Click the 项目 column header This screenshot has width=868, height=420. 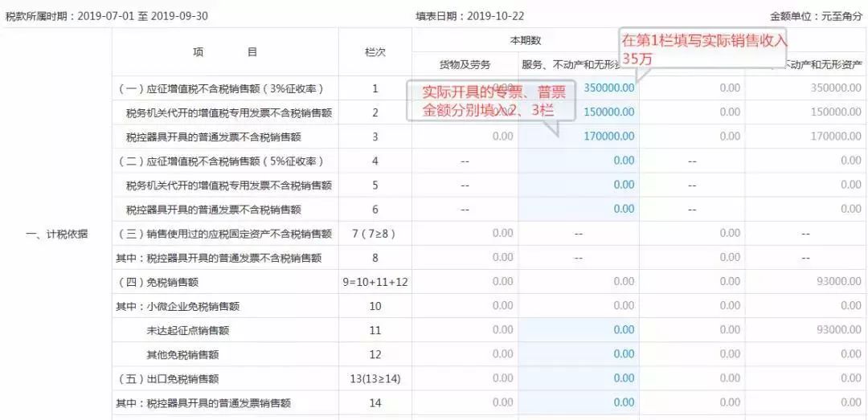[x=225, y=52]
